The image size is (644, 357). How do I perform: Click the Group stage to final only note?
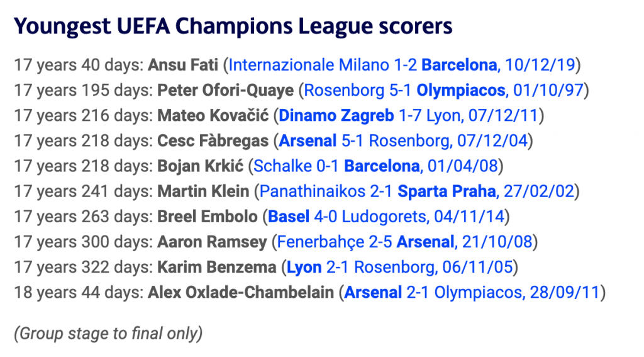(x=108, y=333)
